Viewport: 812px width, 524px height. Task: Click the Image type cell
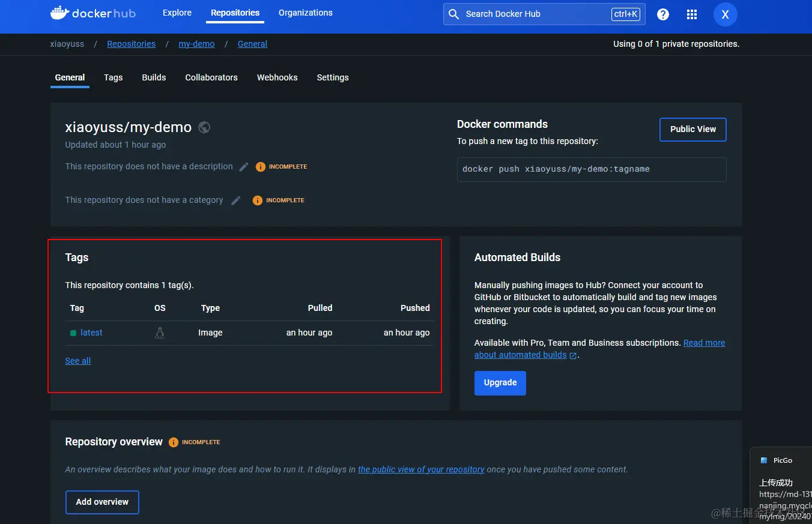210,333
